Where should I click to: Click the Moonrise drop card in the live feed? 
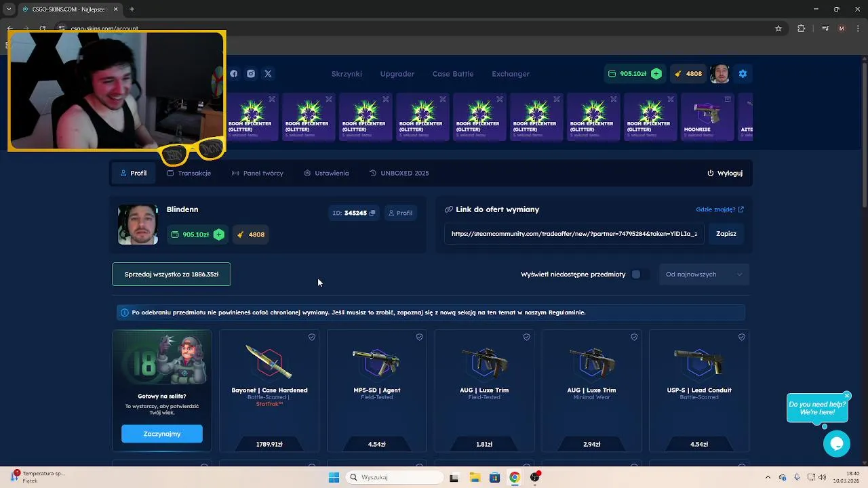click(707, 117)
